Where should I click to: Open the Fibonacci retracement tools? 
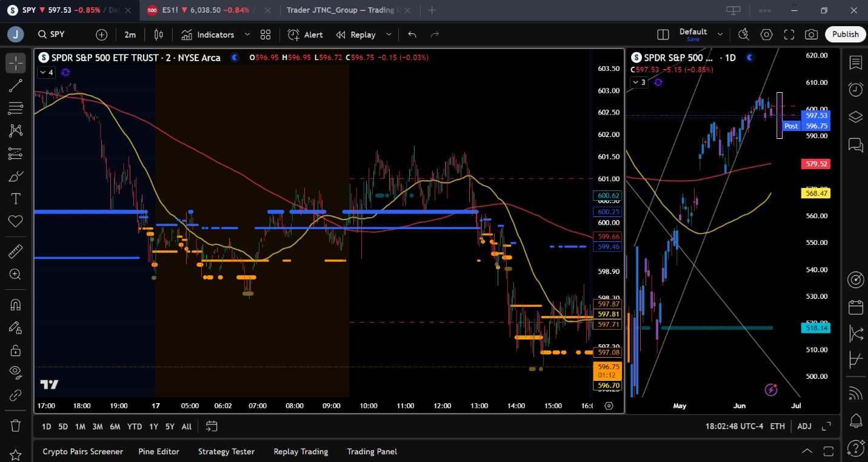click(x=16, y=108)
